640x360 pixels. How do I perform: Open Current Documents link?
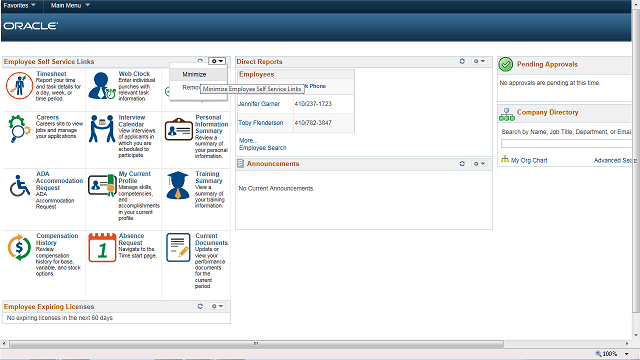coord(211,239)
